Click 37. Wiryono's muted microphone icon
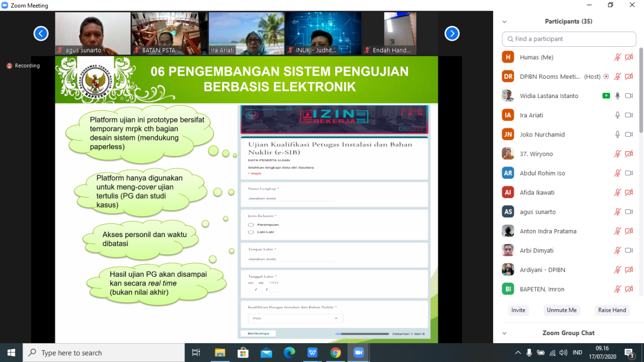Viewport: 644px width, 362px height. coord(618,154)
